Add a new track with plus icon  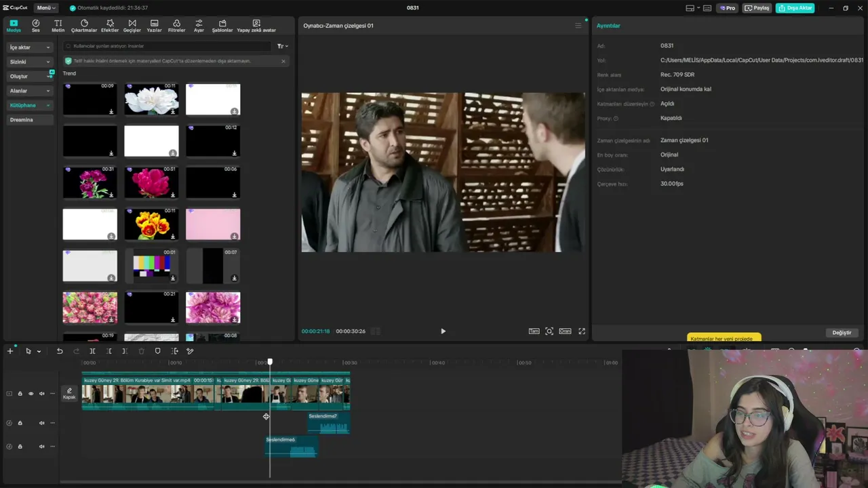click(x=10, y=351)
